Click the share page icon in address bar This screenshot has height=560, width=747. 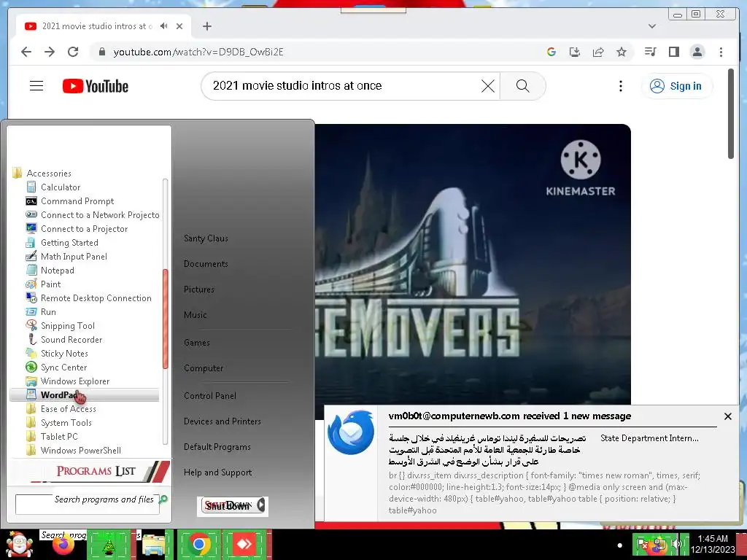tap(598, 52)
